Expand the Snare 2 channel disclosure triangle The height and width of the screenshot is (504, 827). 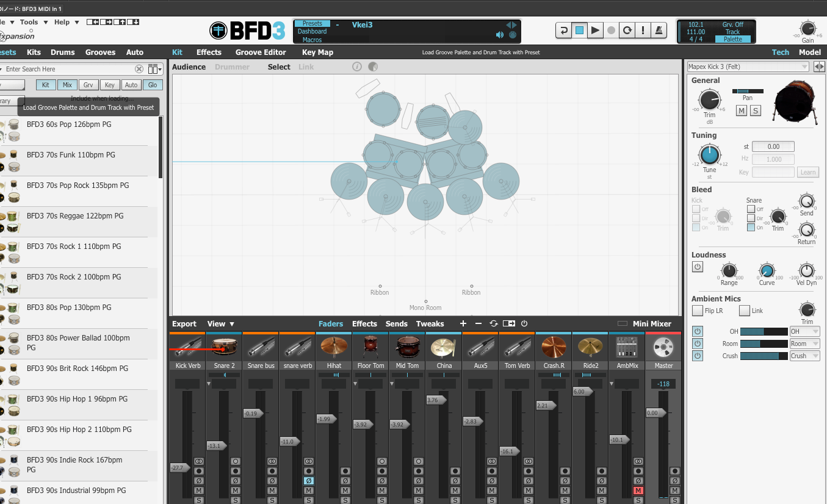click(x=210, y=384)
